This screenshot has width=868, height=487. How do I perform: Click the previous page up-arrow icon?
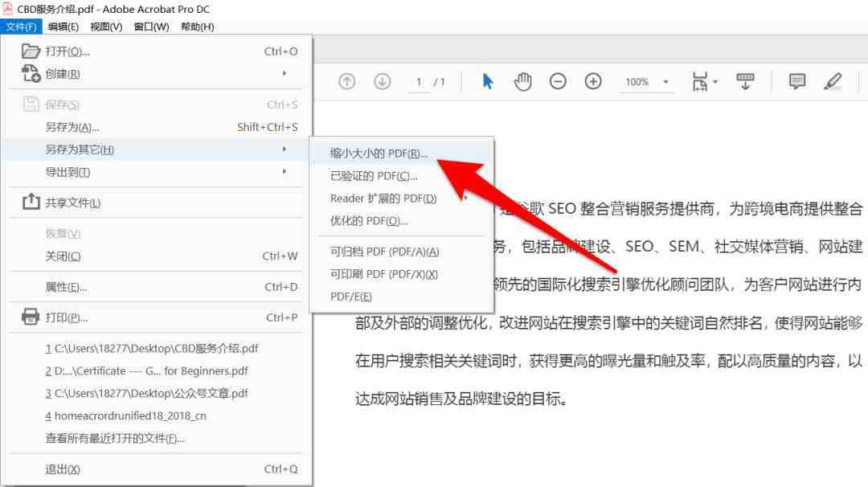click(347, 82)
